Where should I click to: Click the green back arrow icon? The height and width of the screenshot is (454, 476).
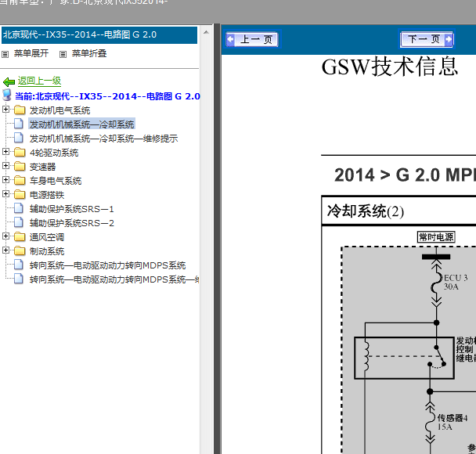tap(9, 81)
